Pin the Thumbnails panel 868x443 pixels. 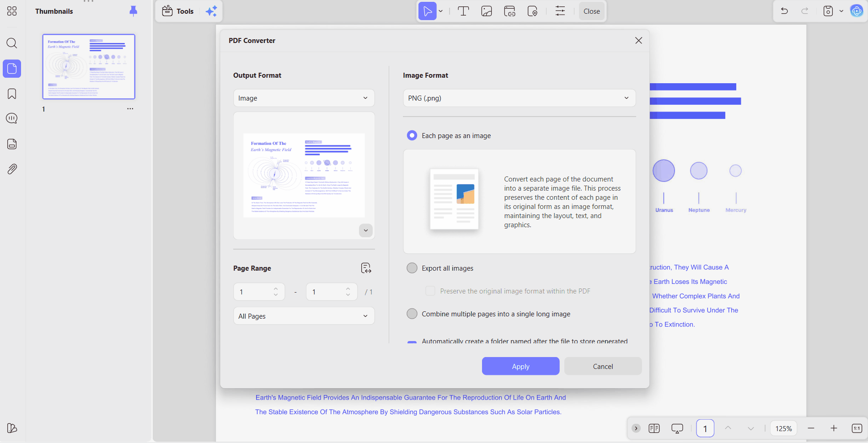click(x=133, y=11)
